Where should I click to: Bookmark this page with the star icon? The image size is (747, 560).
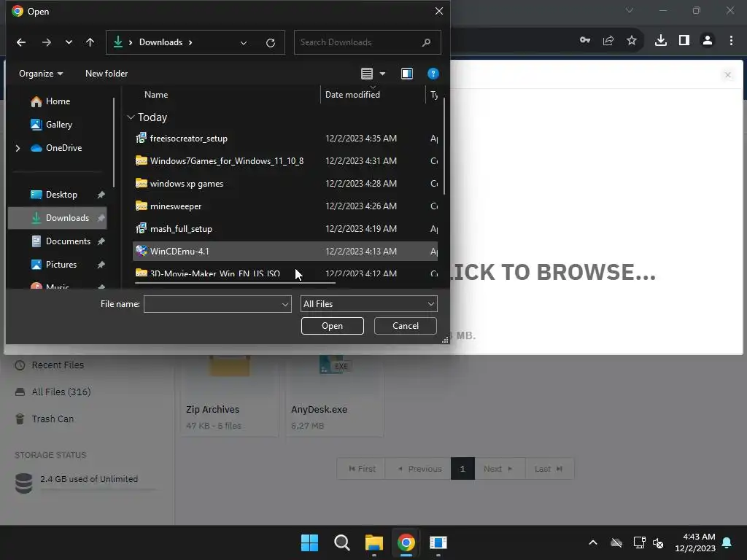[x=632, y=40]
